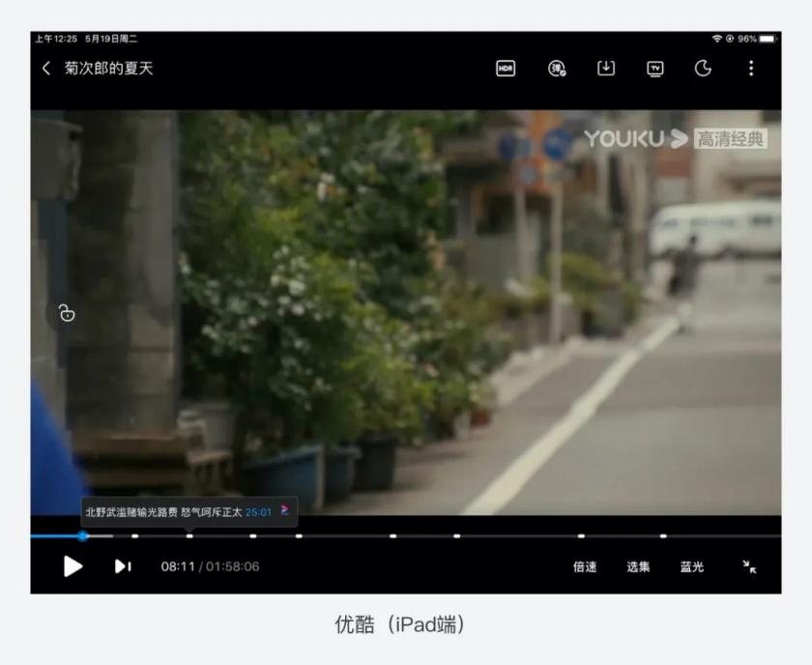Click the video title 菊次郎的夏天

point(108,68)
